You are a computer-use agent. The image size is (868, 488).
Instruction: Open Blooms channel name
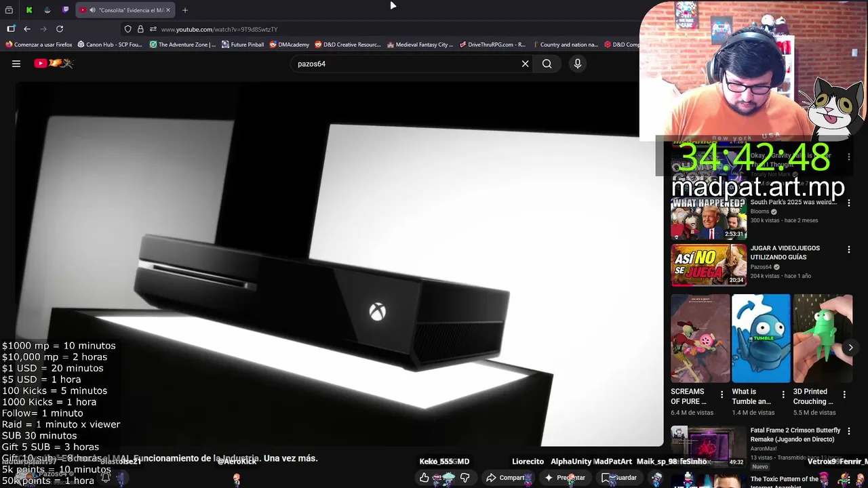pyautogui.click(x=759, y=211)
